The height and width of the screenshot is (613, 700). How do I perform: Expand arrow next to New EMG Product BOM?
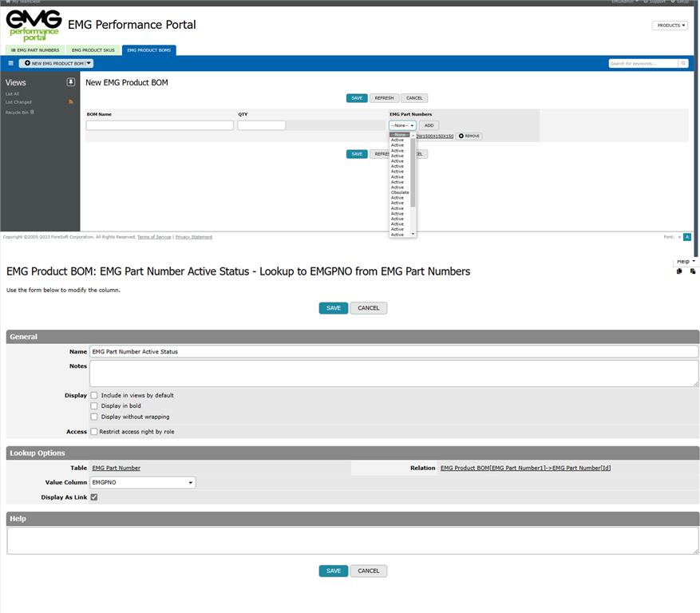(89, 63)
